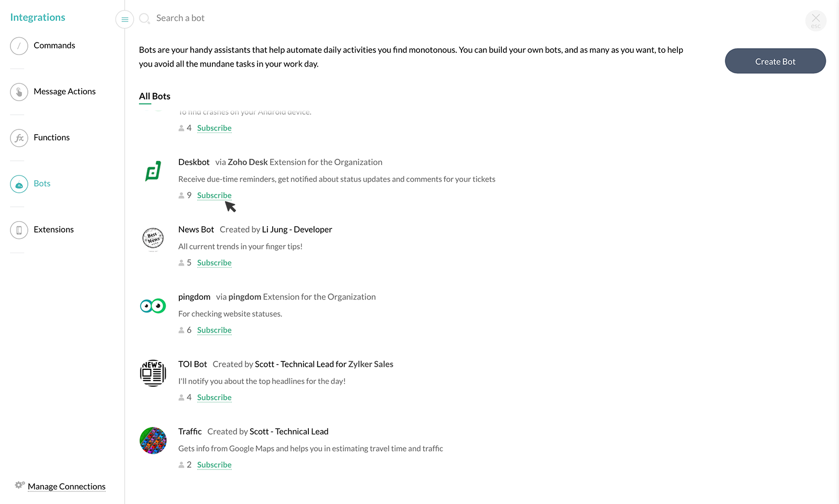Image resolution: width=839 pixels, height=504 pixels.
Task: Subscribe to the Deskbot bot
Action: point(214,195)
